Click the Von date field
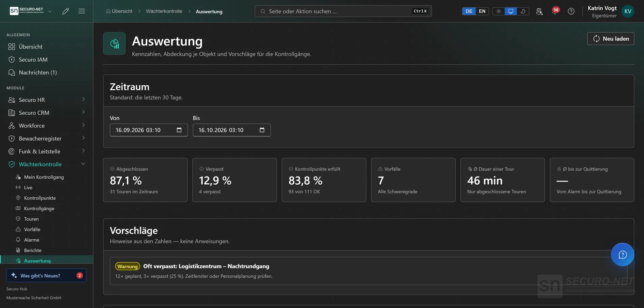 (149, 130)
